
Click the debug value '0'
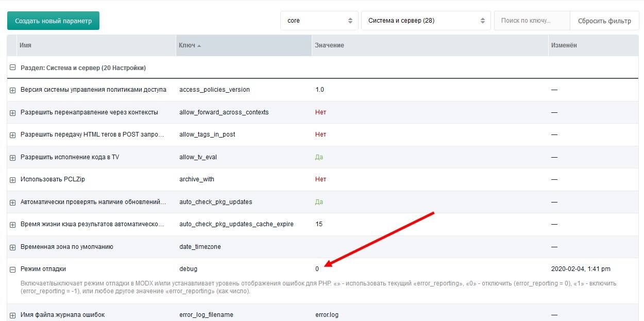pyautogui.click(x=317, y=269)
